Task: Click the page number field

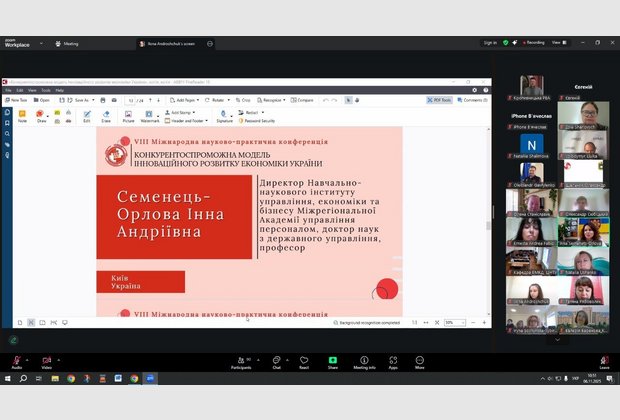Action: coord(130,101)
